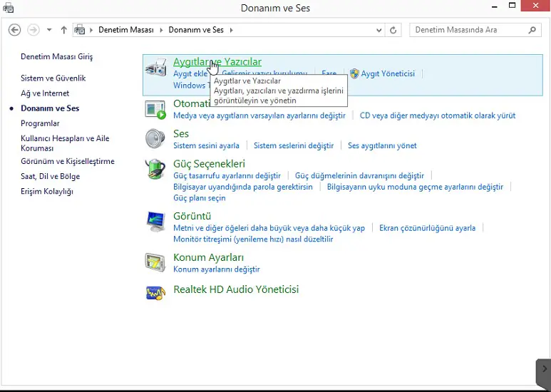
Task: Click Güç planı seçin link
Action: (x=200, y=198)
